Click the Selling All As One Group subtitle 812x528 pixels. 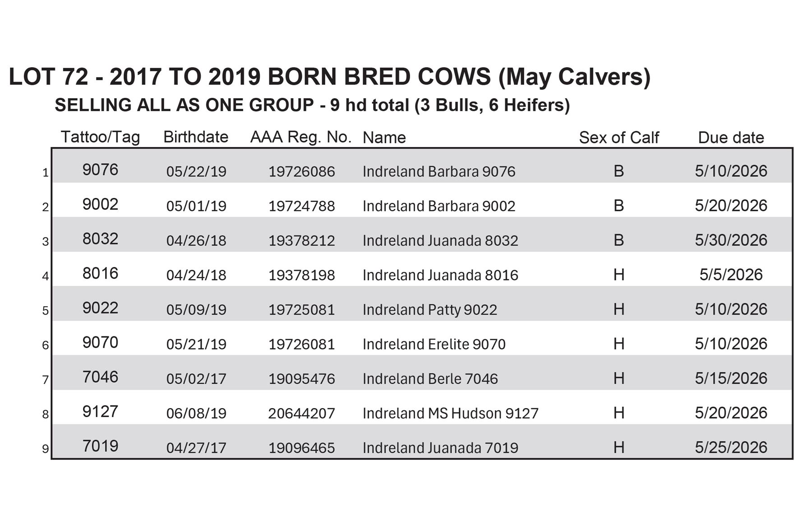pos(312,106)
